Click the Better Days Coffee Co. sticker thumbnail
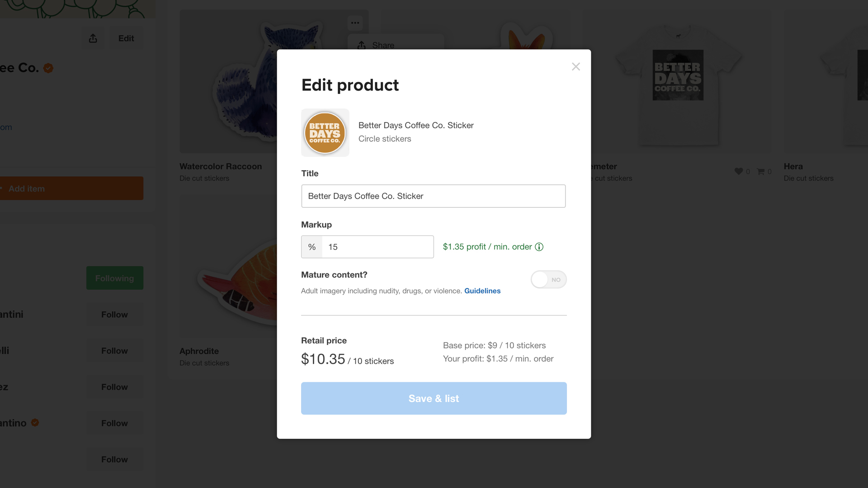 pos(325,132)
